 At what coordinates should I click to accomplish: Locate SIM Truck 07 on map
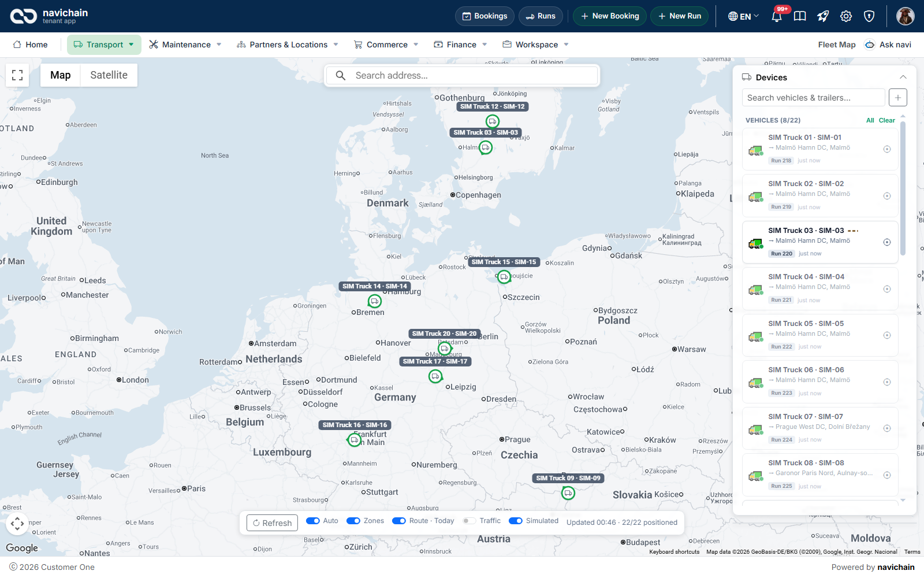pos(887,428)
